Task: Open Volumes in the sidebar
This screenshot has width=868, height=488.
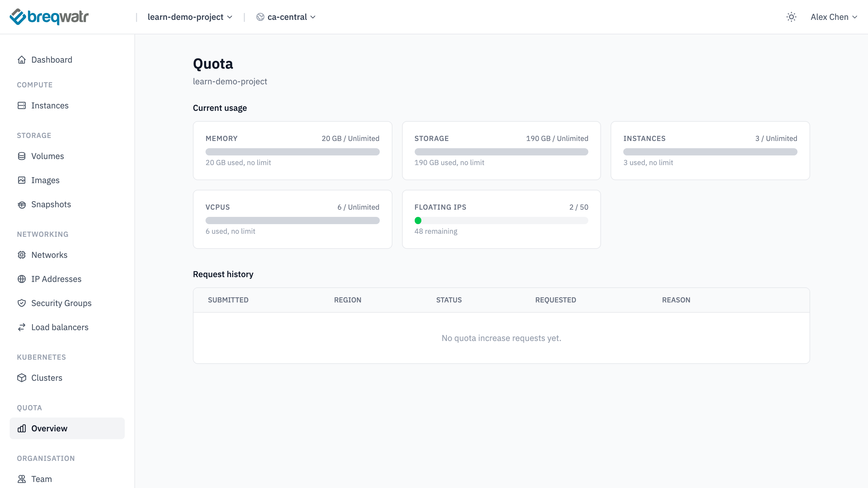Action: [67, 156]
